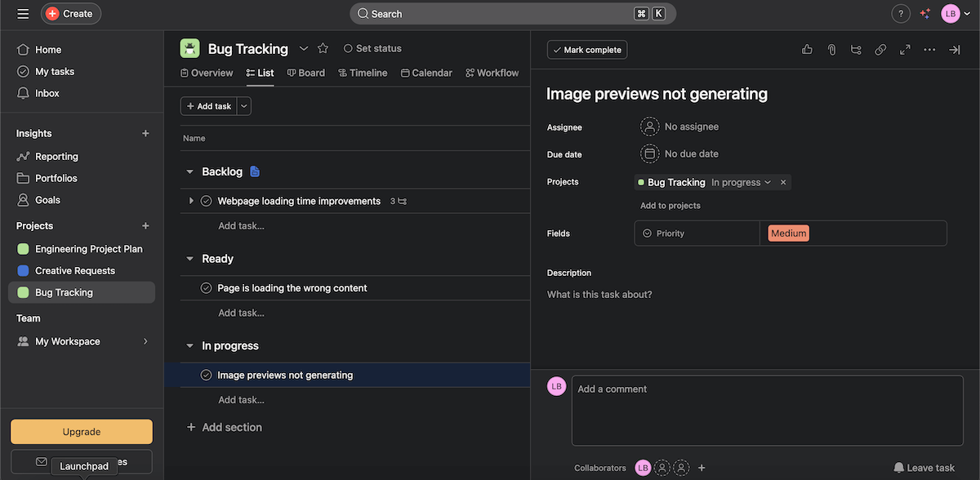Switch to the Board tab
Image resolution: width=980 pixels, height=480 pixels.
306,73
